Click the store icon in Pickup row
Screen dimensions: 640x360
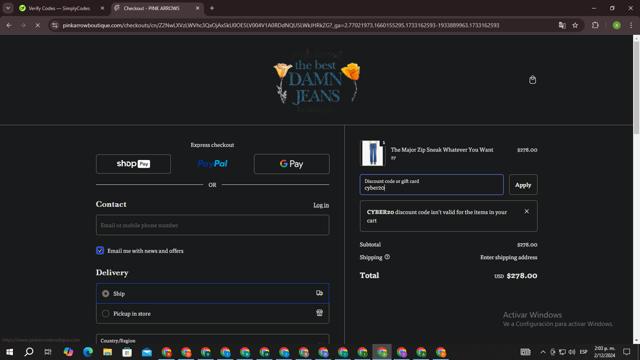pos(319,313)
